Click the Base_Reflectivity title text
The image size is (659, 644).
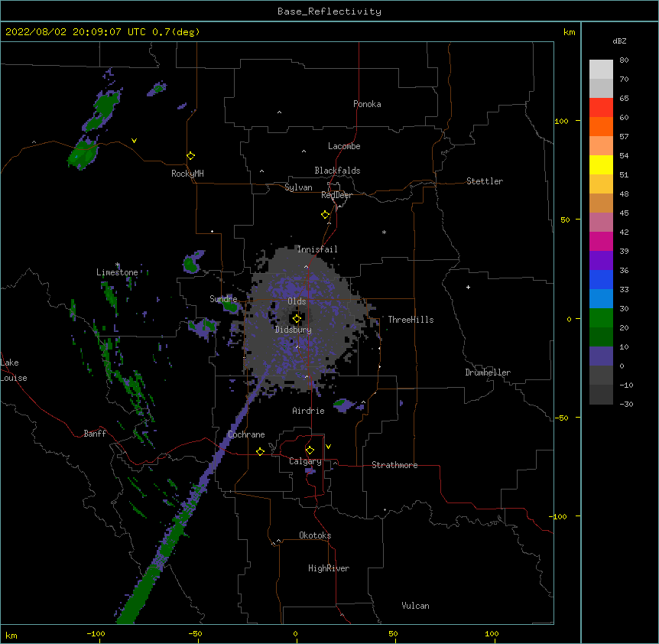[329, 11]
